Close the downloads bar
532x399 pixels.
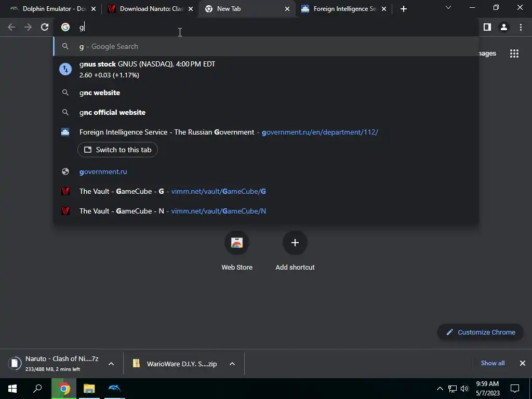pos(523,363)
